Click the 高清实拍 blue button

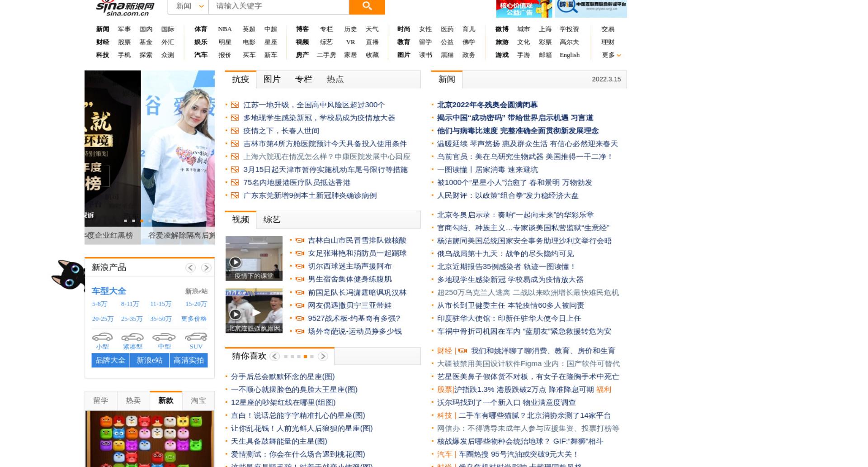tap(189, 360)
